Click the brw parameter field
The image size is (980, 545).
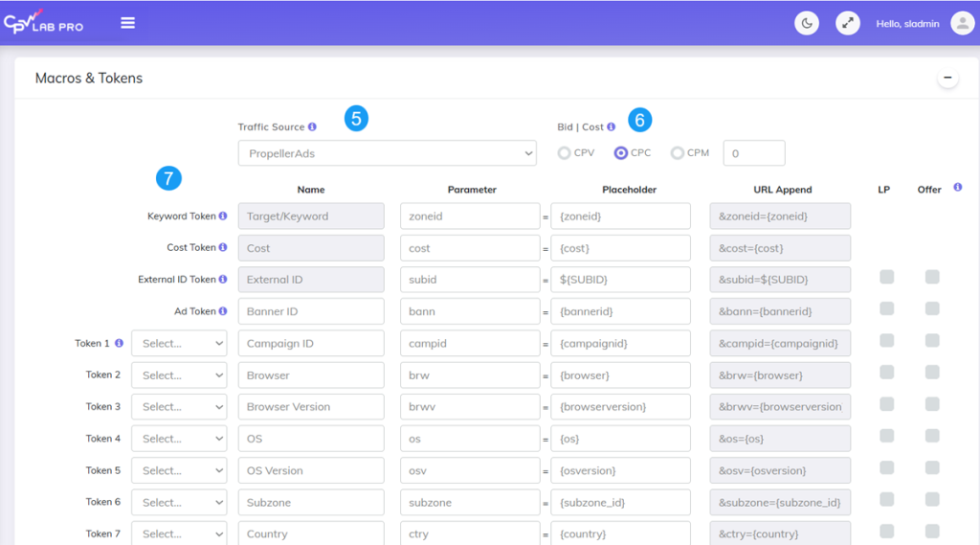pos(470,375)
